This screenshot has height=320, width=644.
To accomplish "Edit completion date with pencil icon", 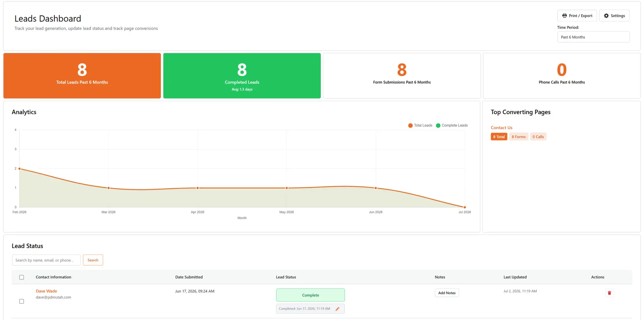I will [x=337, y=309].
